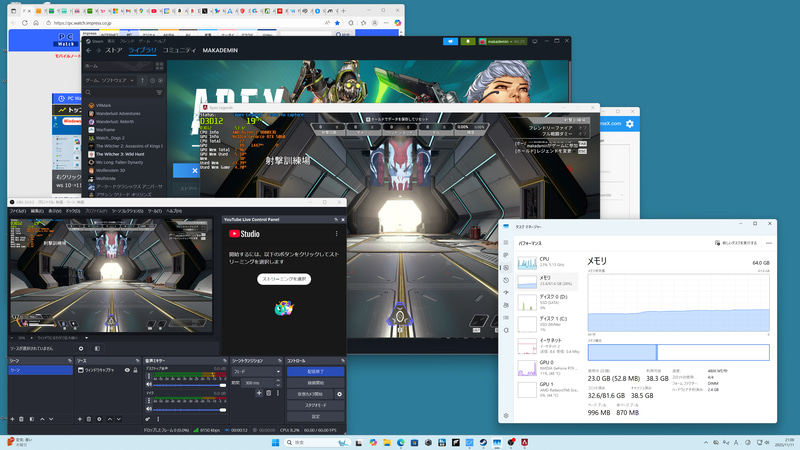The image size is (800, 450).
Task: Select Warframe in Steam library list
Action: tap(105, 130)
